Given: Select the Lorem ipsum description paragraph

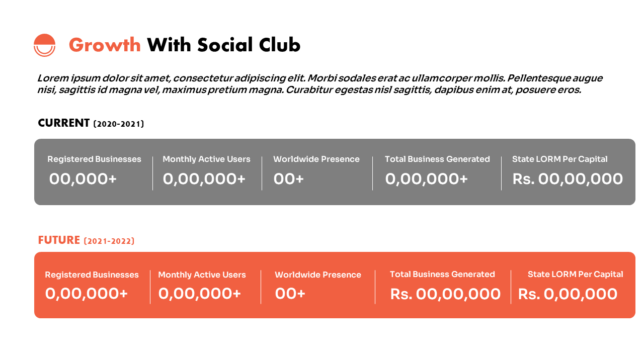Looking at the screenshot, I should [x=320, y=84].
